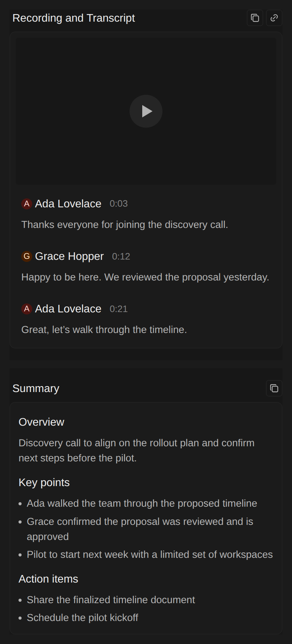Copy the recording link using the link icon
The width and height of the screenshot is (292, 644).
point(274,18)
